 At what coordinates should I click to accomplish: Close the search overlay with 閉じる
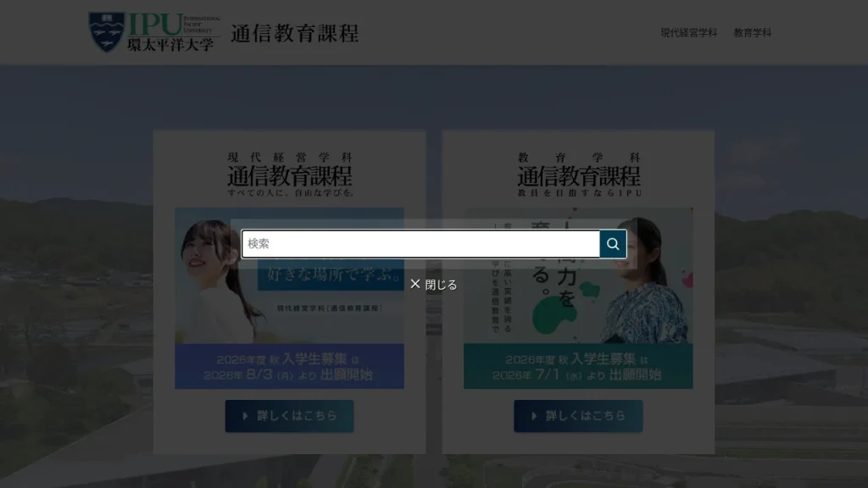pyautogui.click(x=433, y=285)
